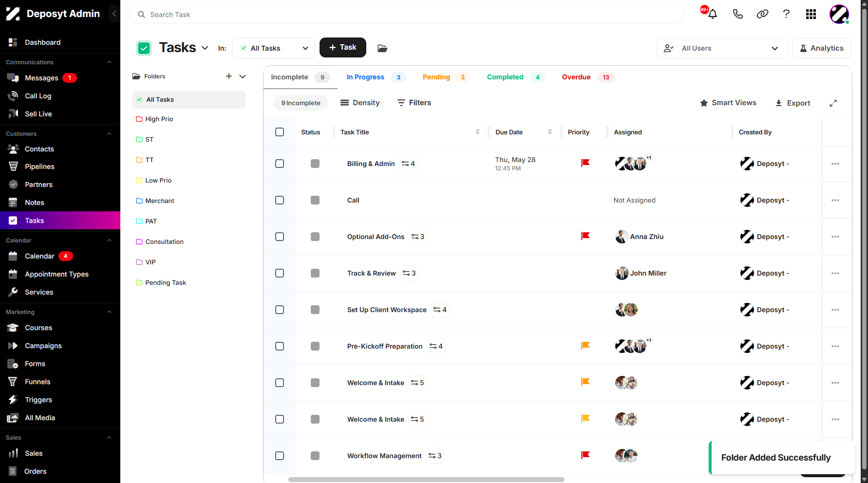Select the Workflow Management checkbox
Image resolution: width=868 pixels, height=483 pixels.
click(280, 456)
